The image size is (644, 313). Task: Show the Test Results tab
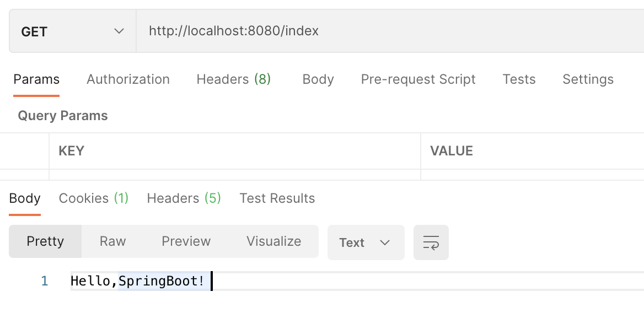[277, 198]
